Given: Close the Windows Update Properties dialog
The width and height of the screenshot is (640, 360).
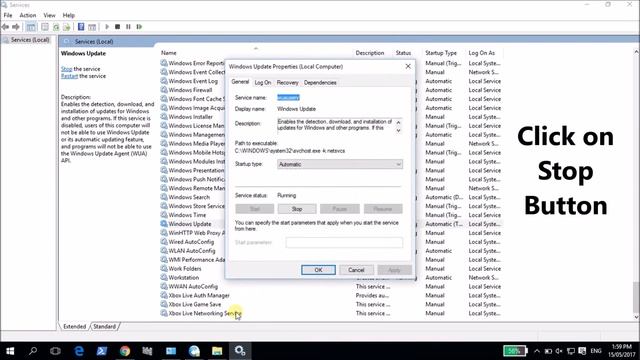Looking at the screenshot, I should pos(408,66).
